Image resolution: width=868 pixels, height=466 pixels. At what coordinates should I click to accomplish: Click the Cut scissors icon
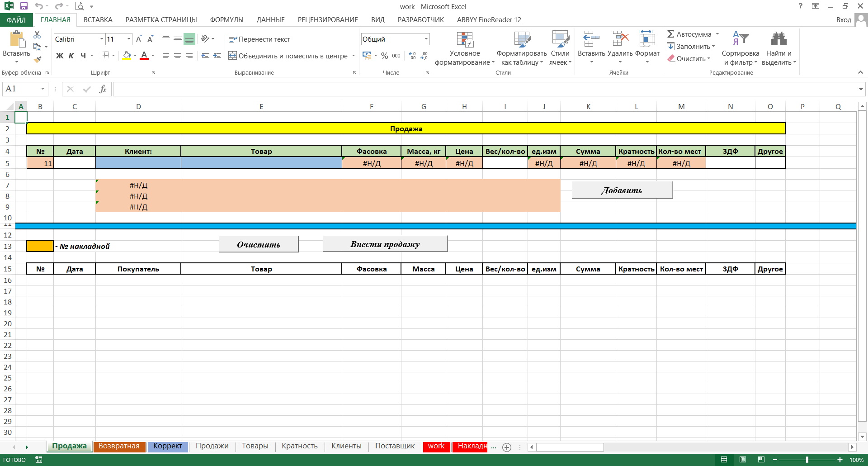coord(37,34)
